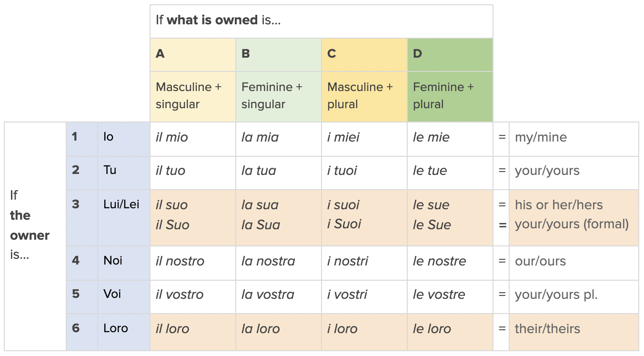Screen dimensions: 644x356
Task: Click the 'il mio' cell
Action: tap(172, 138)
